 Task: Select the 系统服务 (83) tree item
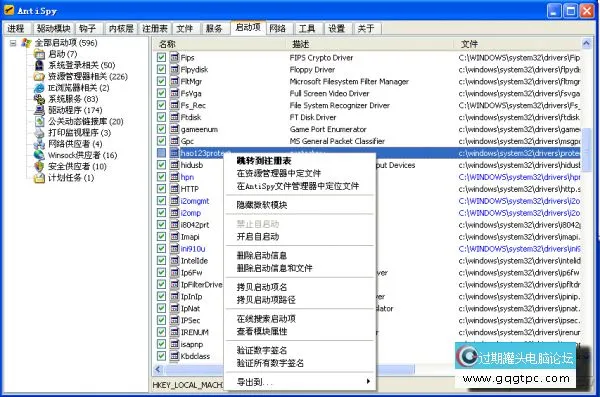coord(73,99)
